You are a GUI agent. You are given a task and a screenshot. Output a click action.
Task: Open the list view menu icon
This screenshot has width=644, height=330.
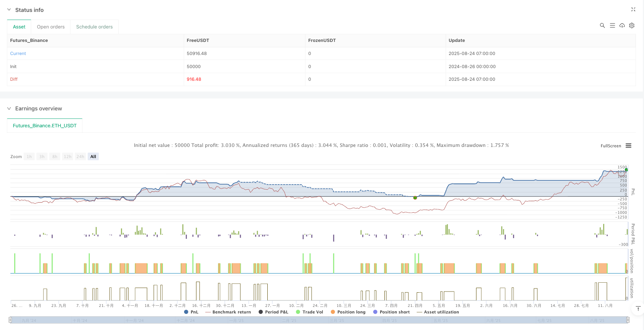click(612, 26)
